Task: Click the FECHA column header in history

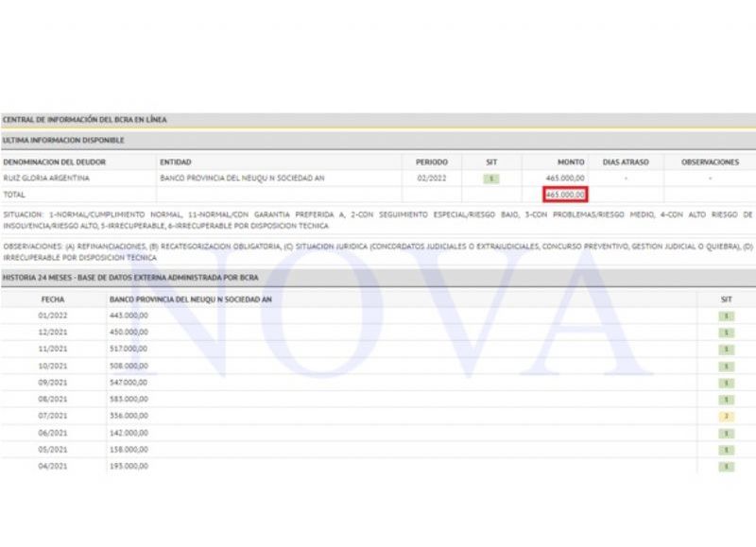Action: (x=52, y=299)
